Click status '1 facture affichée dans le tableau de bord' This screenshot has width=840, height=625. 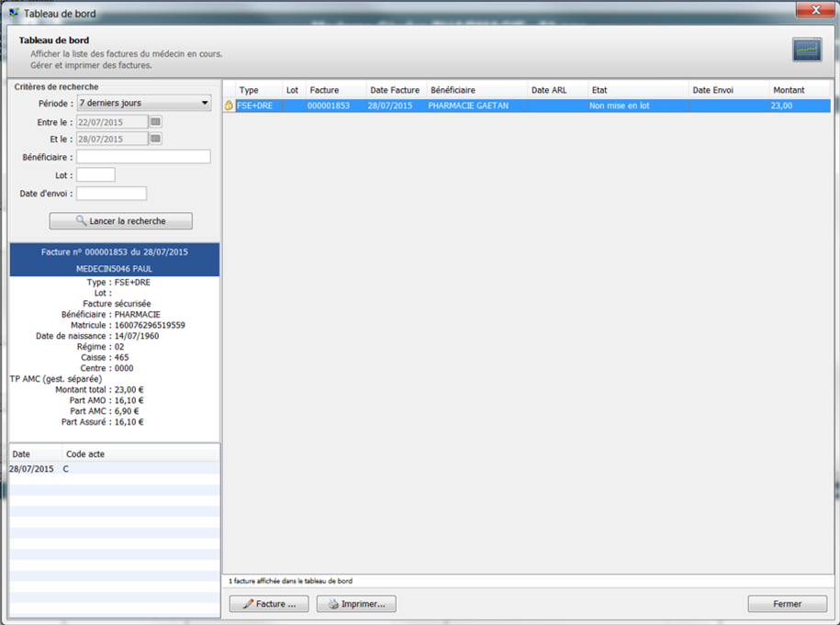click(x=290, y=581)
